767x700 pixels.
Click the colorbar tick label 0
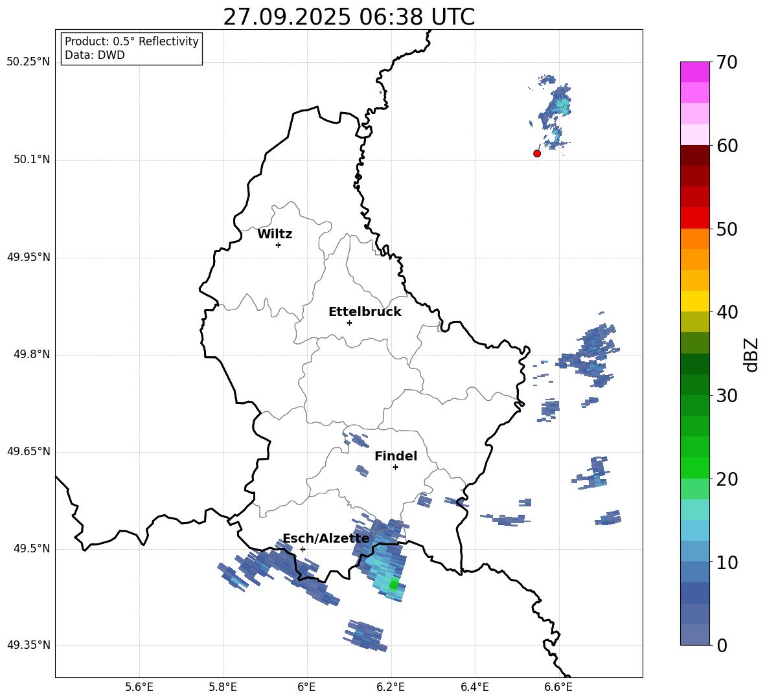[722, 646]
